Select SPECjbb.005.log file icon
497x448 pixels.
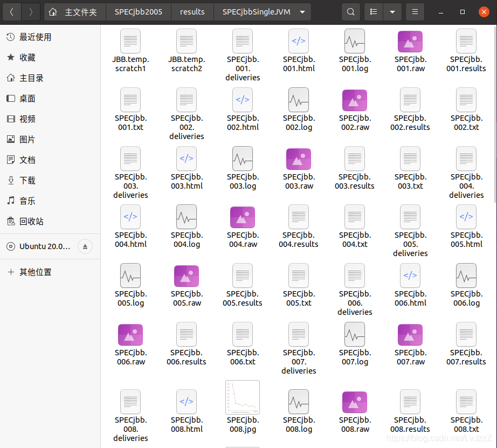pos(130,275)
